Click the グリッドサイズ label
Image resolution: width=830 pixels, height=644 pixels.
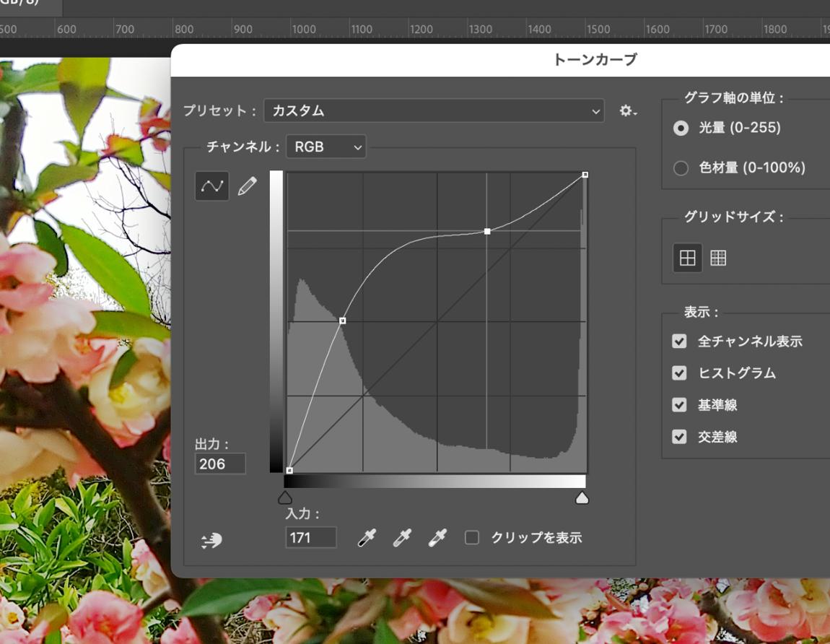[734, 217]
